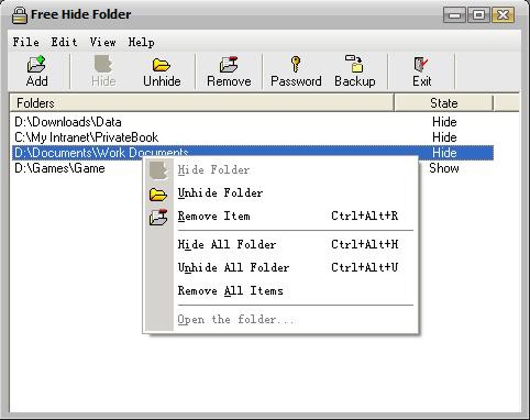
Task: Open the File menu
Action: click(26, 42)
